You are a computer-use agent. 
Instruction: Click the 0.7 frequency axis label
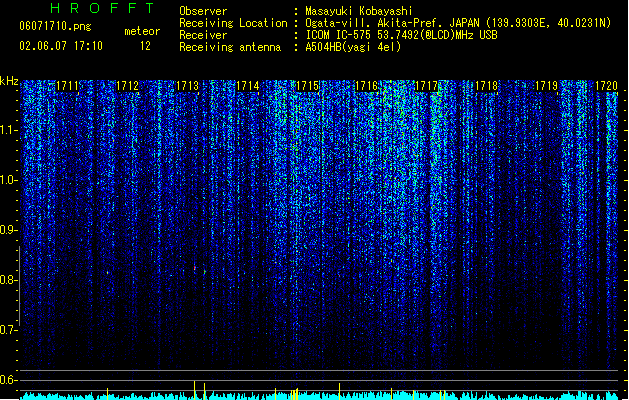[8, 330]
